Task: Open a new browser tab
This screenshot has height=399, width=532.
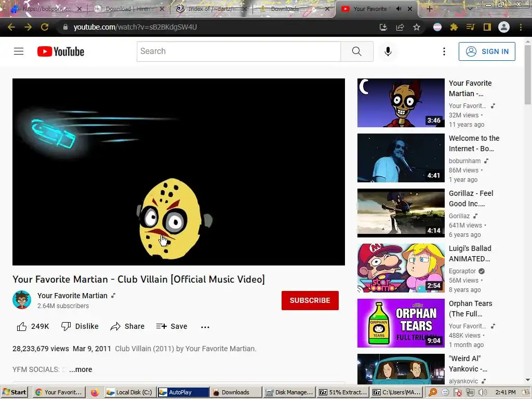Action: 429,9
